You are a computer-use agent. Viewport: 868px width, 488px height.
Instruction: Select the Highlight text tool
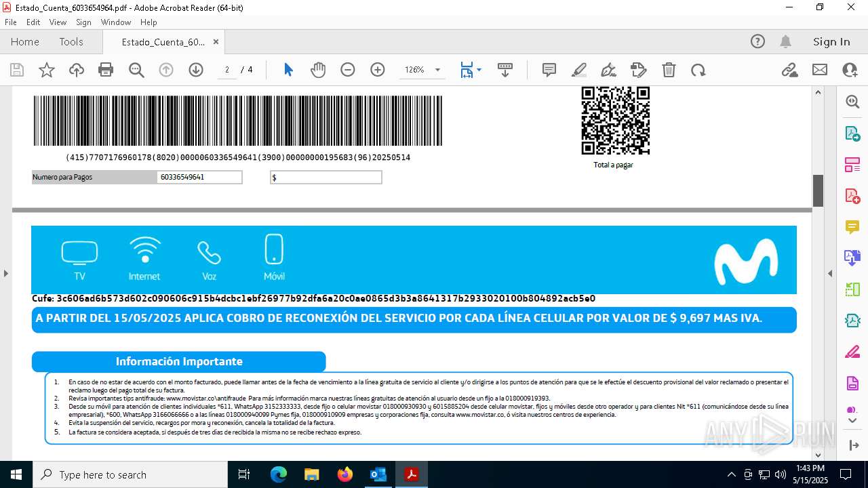pos(579,70)
